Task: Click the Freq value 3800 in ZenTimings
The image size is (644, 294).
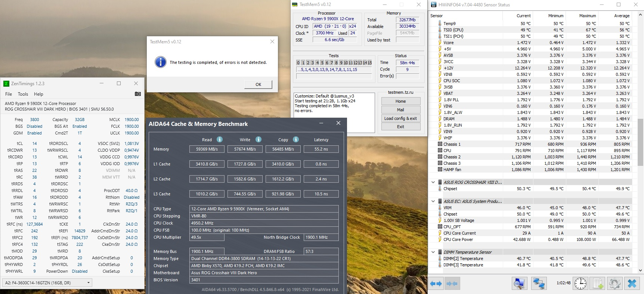Action: (x=34, y=120)
